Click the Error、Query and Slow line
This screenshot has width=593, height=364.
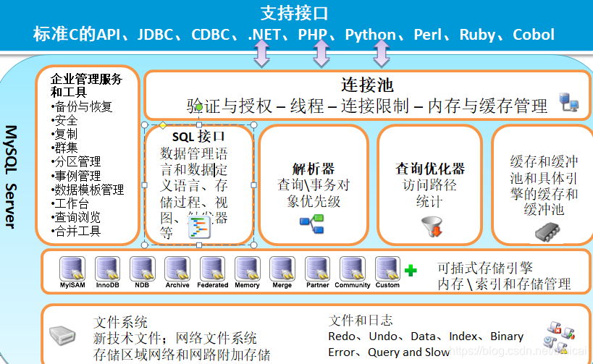[x=389, y=352]
